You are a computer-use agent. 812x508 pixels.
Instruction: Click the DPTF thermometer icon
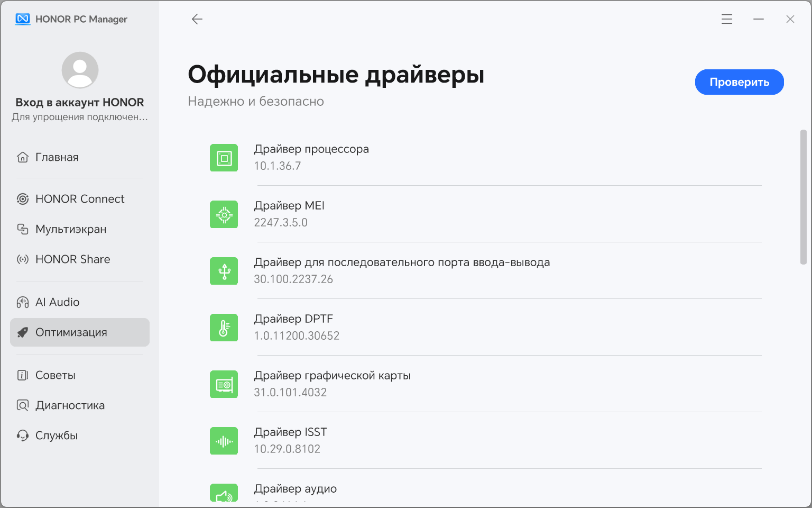click(224, 328)
